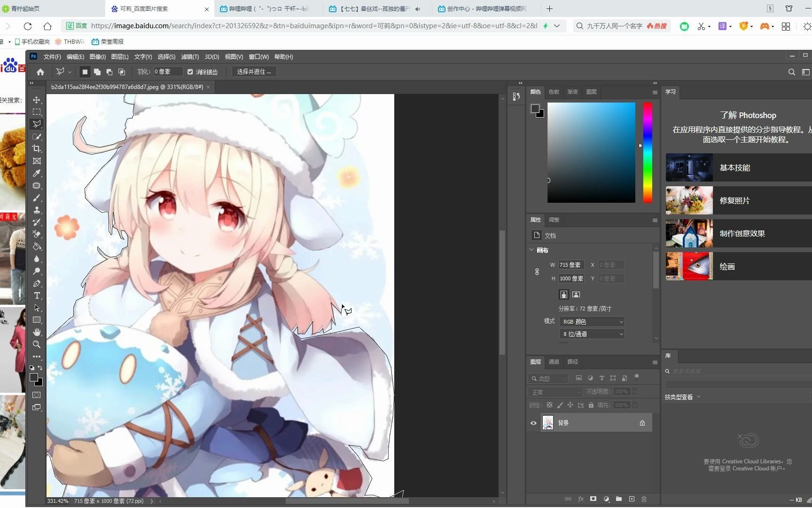The image size is (812, 508).
Task: Open the blend mode 正常 dropdown
Action: [x=555, y=392]
